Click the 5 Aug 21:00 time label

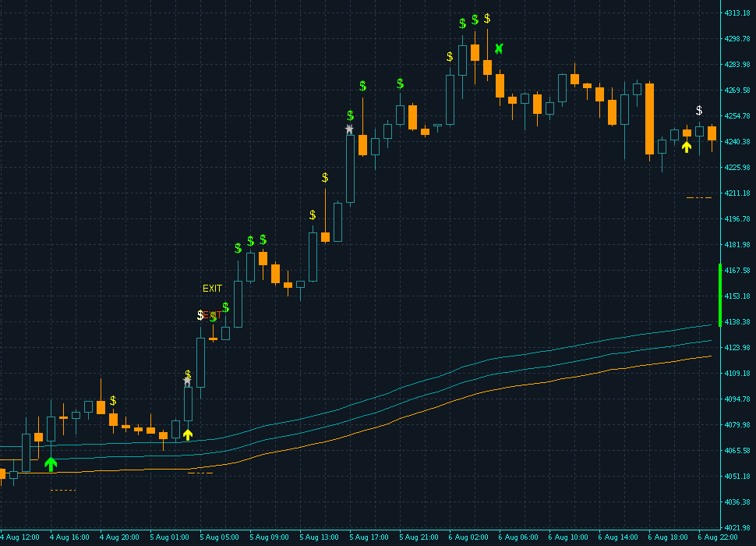coord(419,537)
